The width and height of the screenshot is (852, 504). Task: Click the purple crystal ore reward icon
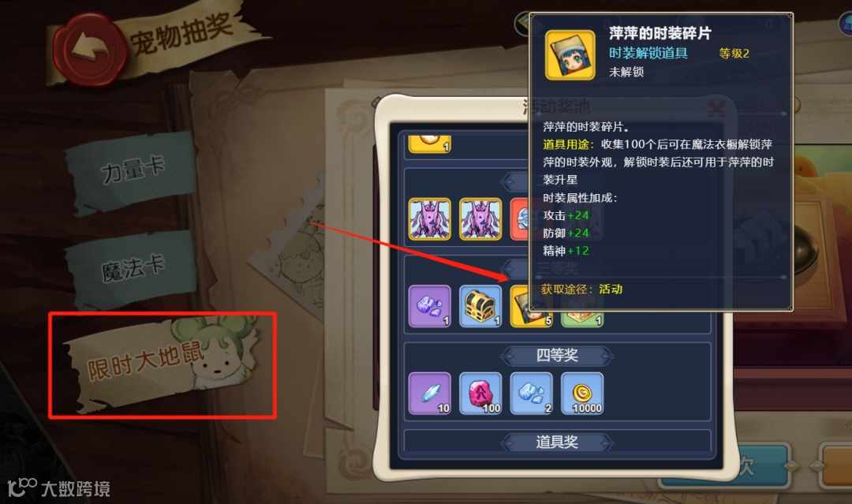click(429, 306)
